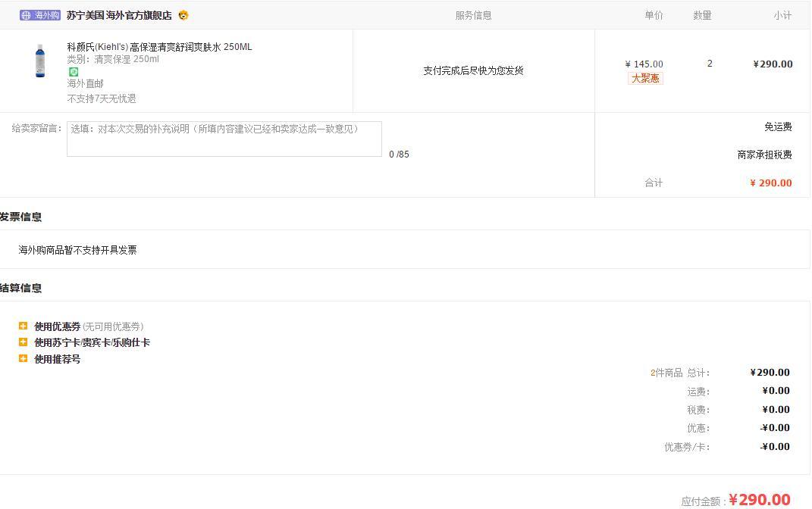Expand the 使用推荐号 section
812x509 pixels.
pos(23,358)
